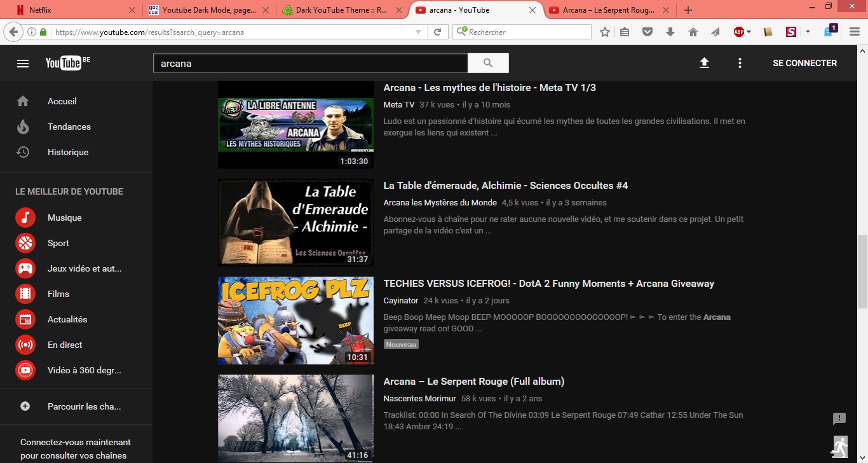Open title Arcana – Le Serpent Rouge (Full album)
The image size is (868, 463).
click(474, 382)
